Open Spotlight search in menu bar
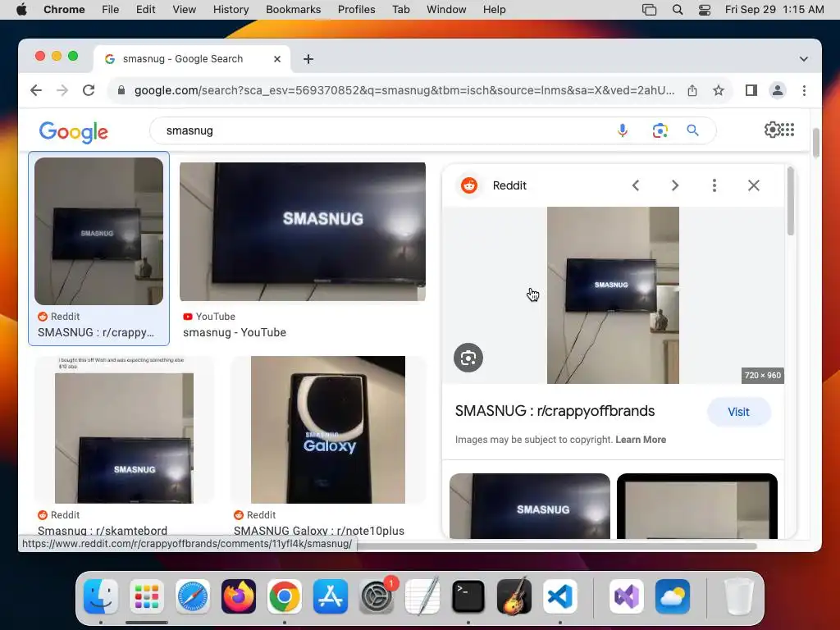Screen dimensions: 840x630 coord(677,10)
